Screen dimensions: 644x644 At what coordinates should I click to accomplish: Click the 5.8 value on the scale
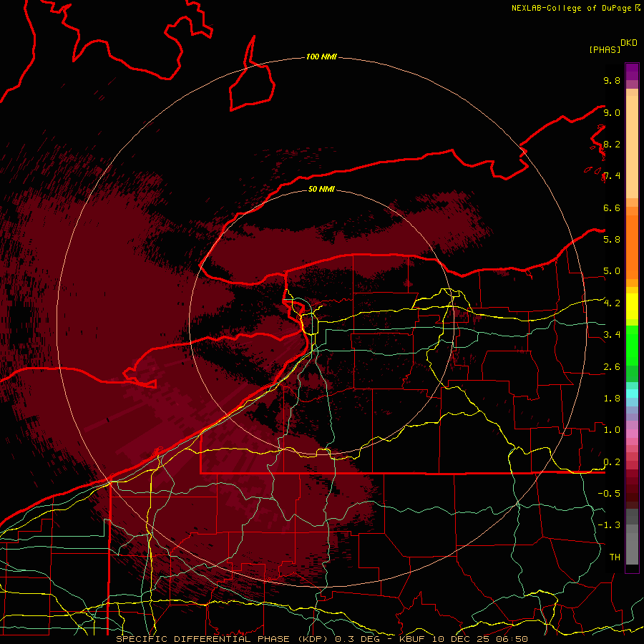pos(612,239)
